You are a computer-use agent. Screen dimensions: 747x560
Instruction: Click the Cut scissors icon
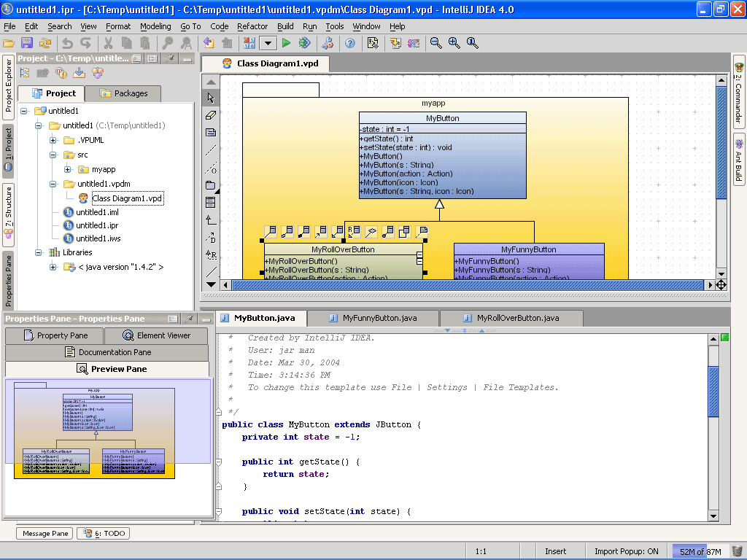click(x=110, y=43)
